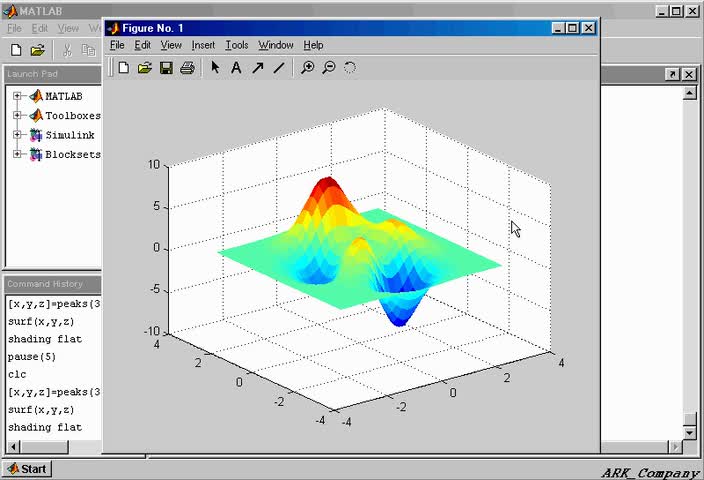This screenshot has height=480, width=704.
Task: Maximize the Figure No. 1 window
Action: pyautogui.click(x=572, y=28)
